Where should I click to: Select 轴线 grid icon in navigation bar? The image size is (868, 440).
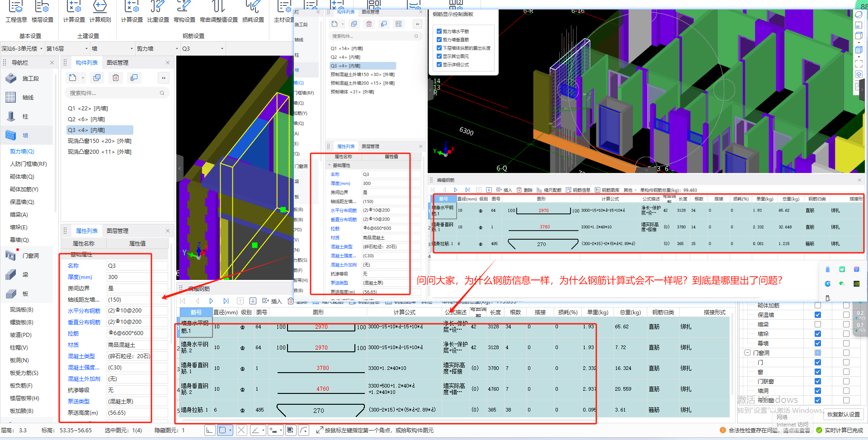(x=11, y=97)
